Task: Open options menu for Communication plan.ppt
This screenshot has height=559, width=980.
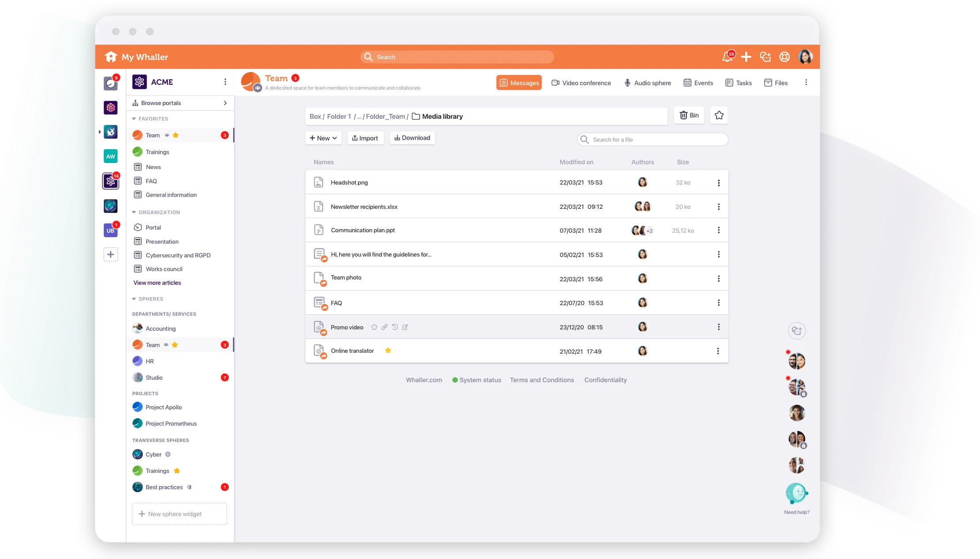Action: pyautogui.click(x=719, y=230)
